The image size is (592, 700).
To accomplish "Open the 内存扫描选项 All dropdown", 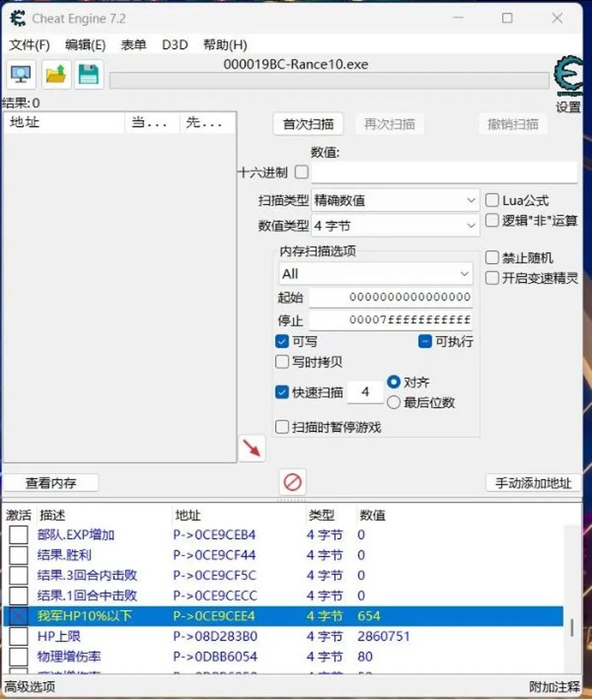I will [376, 274].
